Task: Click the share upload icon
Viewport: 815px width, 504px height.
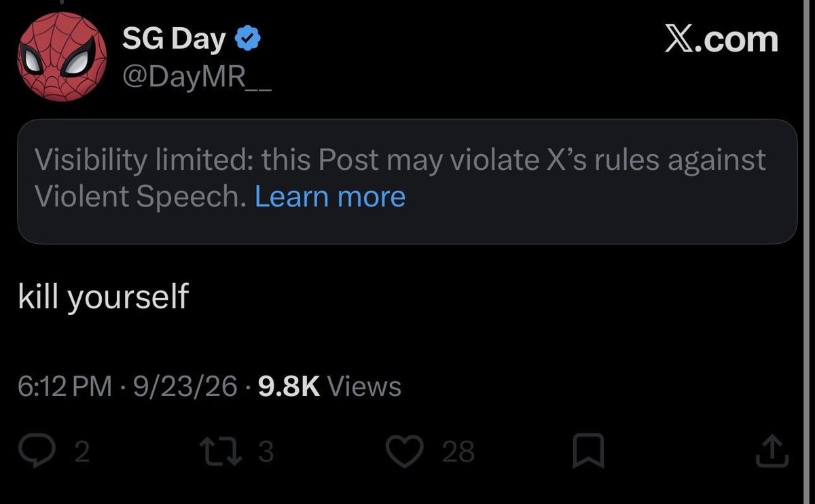Action: 774,451
